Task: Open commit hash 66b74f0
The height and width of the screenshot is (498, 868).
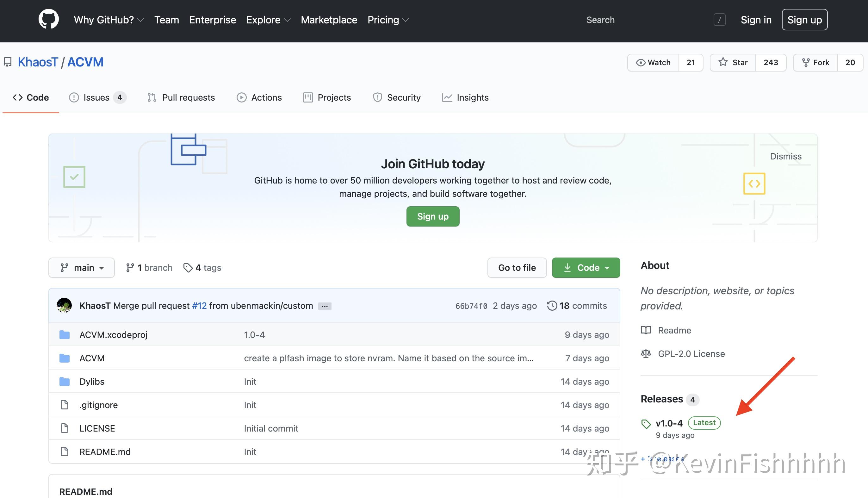Action: (x=471, y=306)
